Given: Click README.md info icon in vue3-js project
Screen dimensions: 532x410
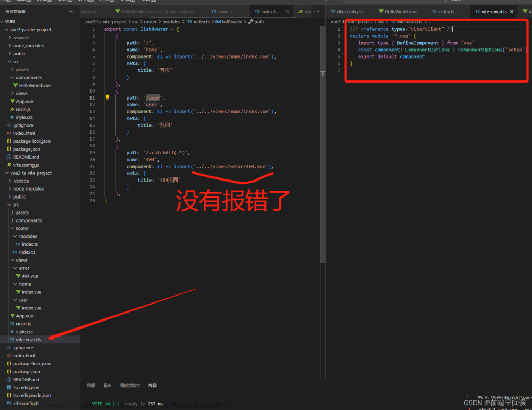Looking at the screenshot, I should point(9,157).
